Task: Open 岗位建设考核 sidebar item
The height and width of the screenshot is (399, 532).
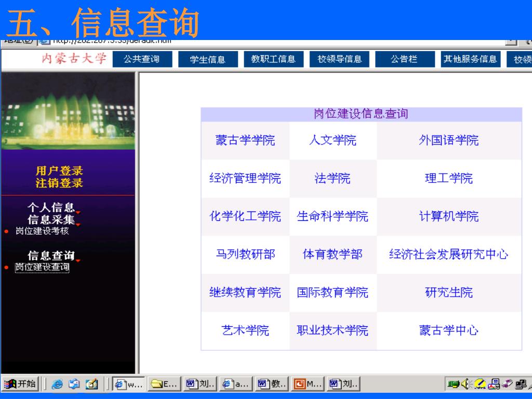Action: pyautogui.click(x=43, y=231)
